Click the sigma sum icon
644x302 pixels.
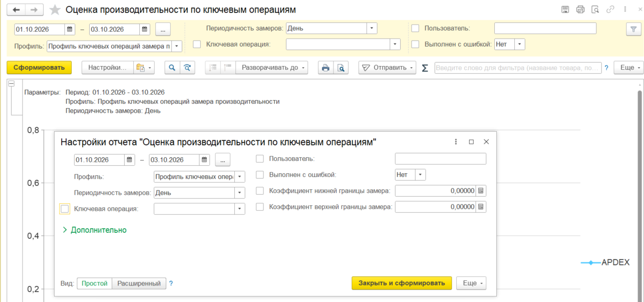pos(425,68)
